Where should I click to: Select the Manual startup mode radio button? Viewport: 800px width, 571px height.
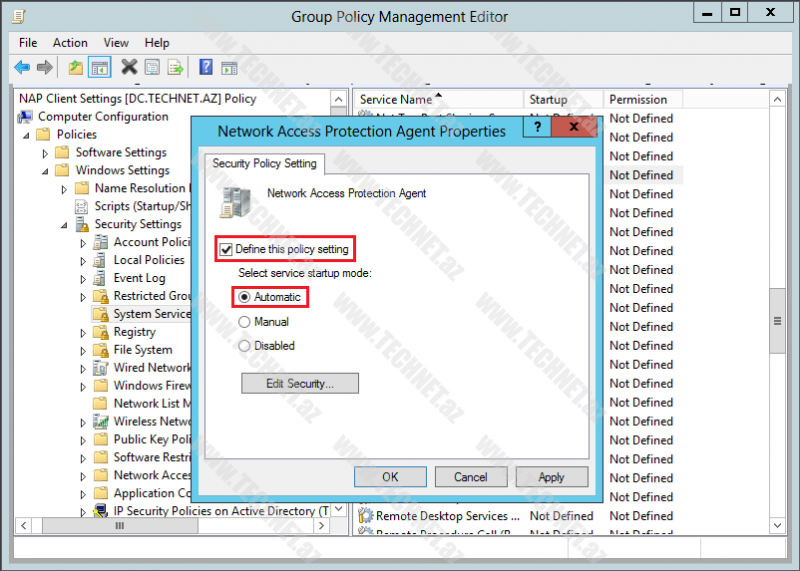[x=244, y=322]
